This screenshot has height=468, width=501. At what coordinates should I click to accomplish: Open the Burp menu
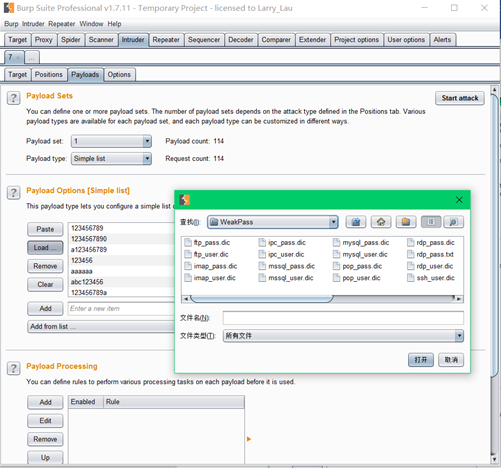(11, 24)
